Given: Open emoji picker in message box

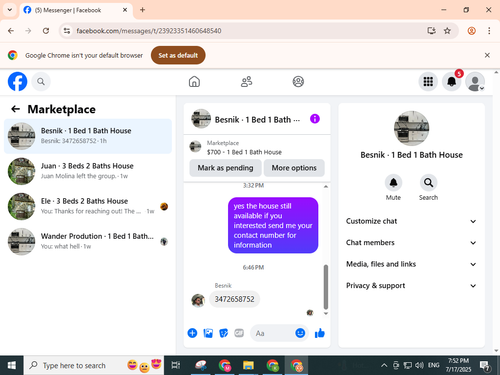Looking at the screenshot, I should tap(300, 333).
